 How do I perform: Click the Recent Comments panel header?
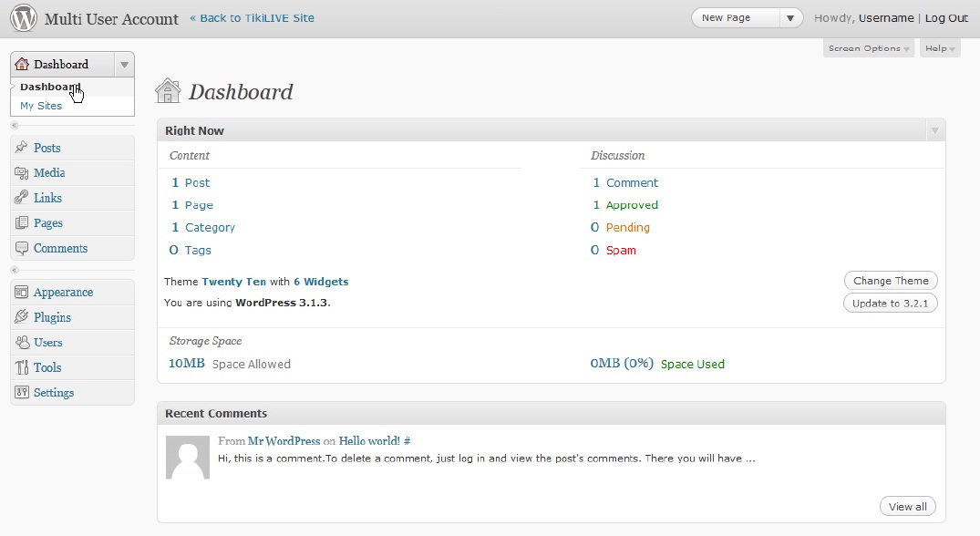point(552,413)
